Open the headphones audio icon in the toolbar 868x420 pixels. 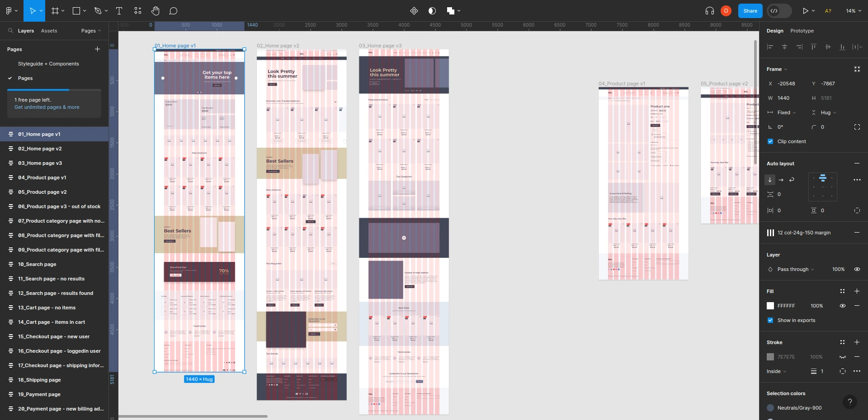709,11
